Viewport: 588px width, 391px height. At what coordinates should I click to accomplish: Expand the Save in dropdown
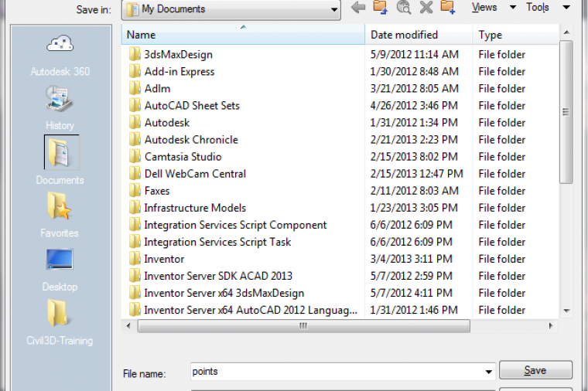pos(333,9)
